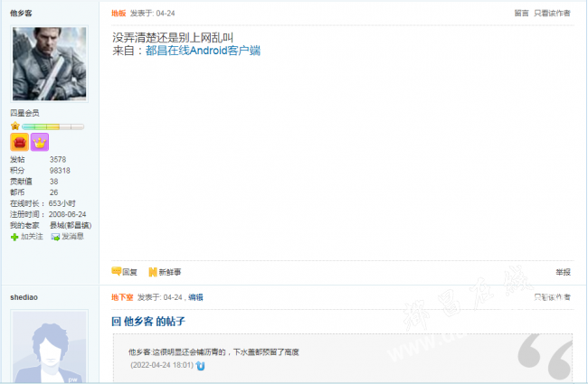This screenshot has width=588, height=384.
Task: Show only this author on 地板 post
Action: point(552,14)
